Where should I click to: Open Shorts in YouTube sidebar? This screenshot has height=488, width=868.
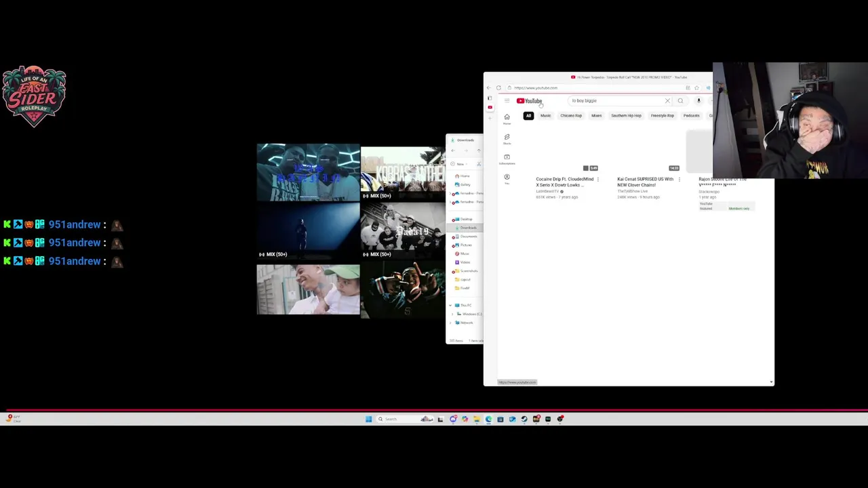point(507,138)
